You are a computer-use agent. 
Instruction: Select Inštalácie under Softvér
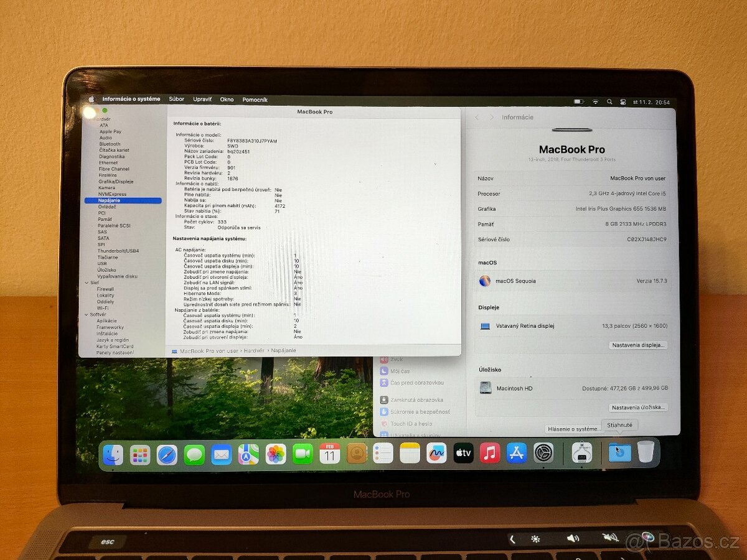(x=107, y=334)
